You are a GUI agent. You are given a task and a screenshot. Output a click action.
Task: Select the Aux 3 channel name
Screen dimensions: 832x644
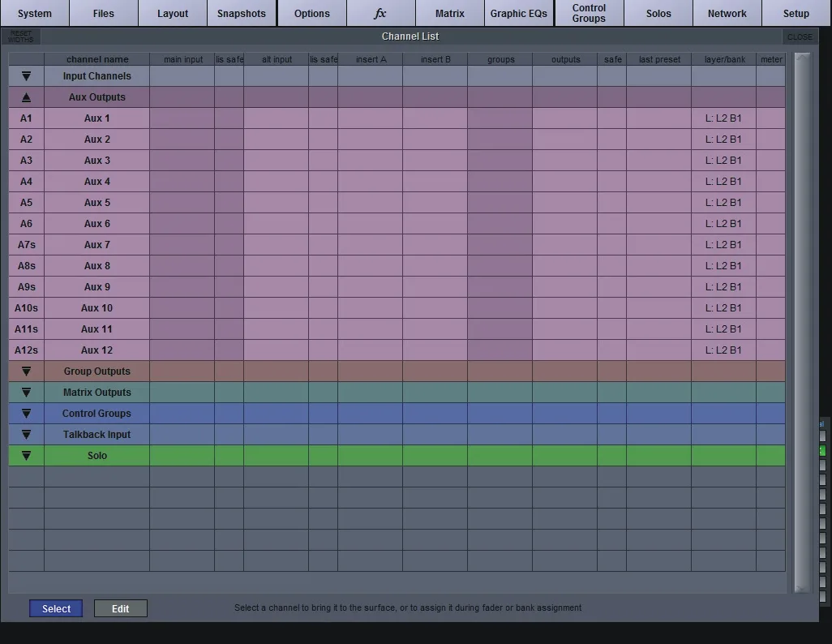coord(97,161)
